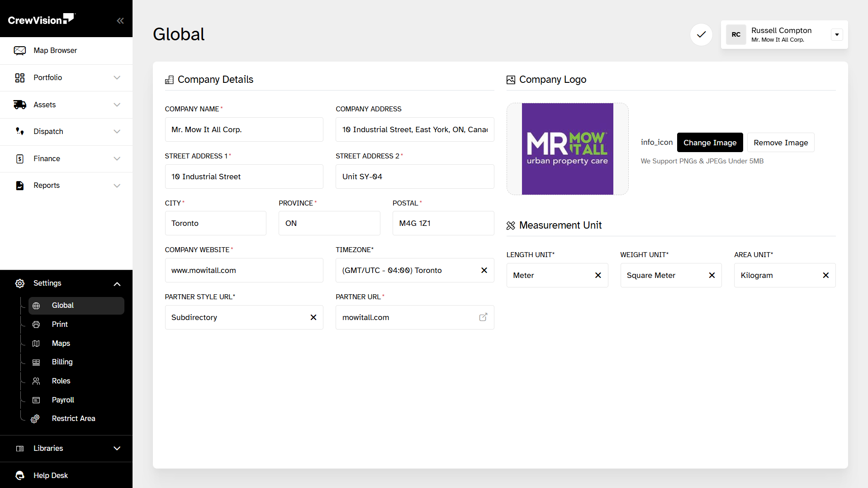Viewport: 868px width, 488px height.
Task: Expand the Dispatch menu chevron
Action: tap(117, 132)
